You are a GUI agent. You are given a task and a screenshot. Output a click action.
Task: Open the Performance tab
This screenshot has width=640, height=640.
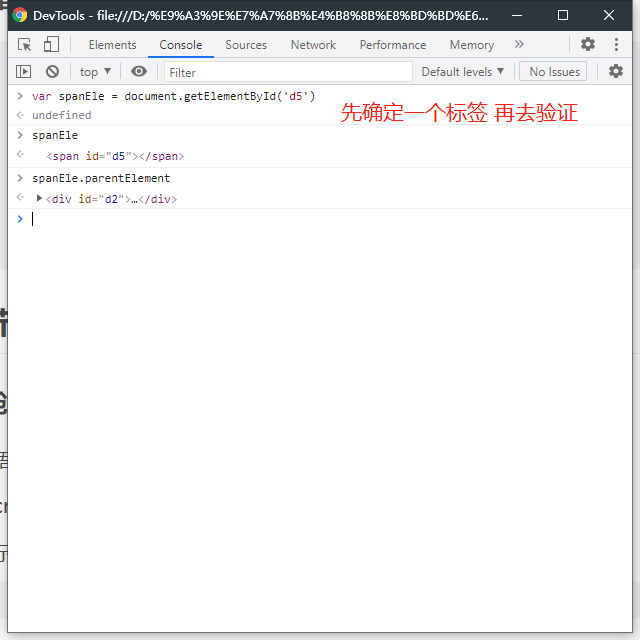pos(393,45)
